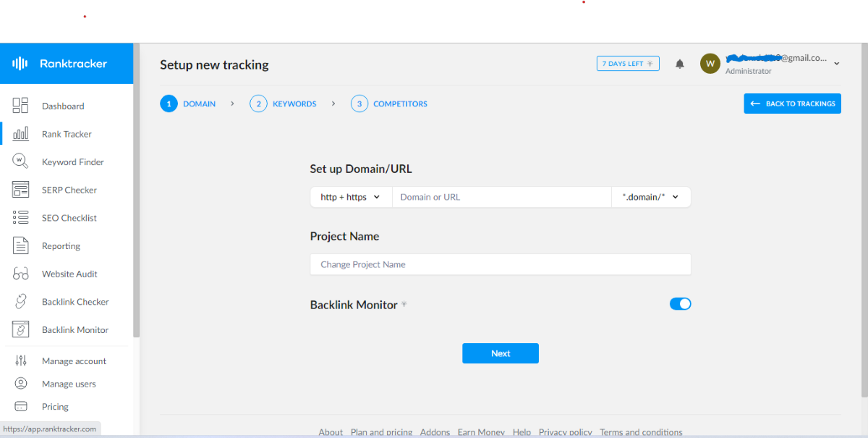868x438 pixels.
Task: Open the Privacy policy footer link
Action: click(565, 432)
